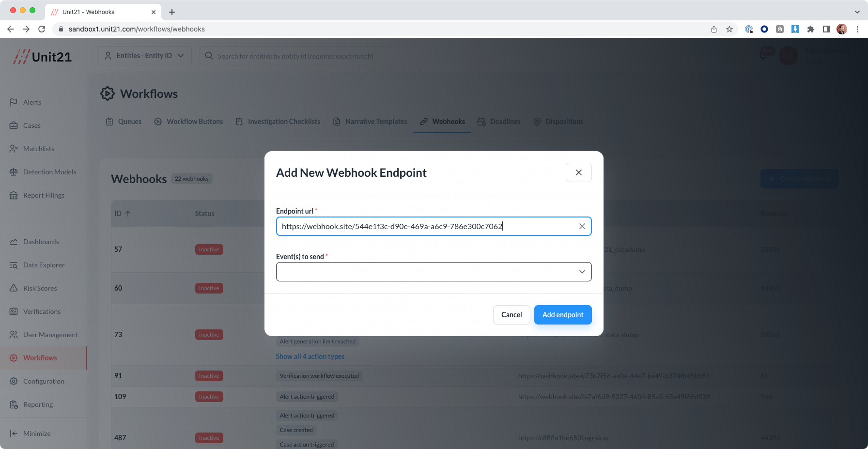Sort table by ID column

point(123,214)
